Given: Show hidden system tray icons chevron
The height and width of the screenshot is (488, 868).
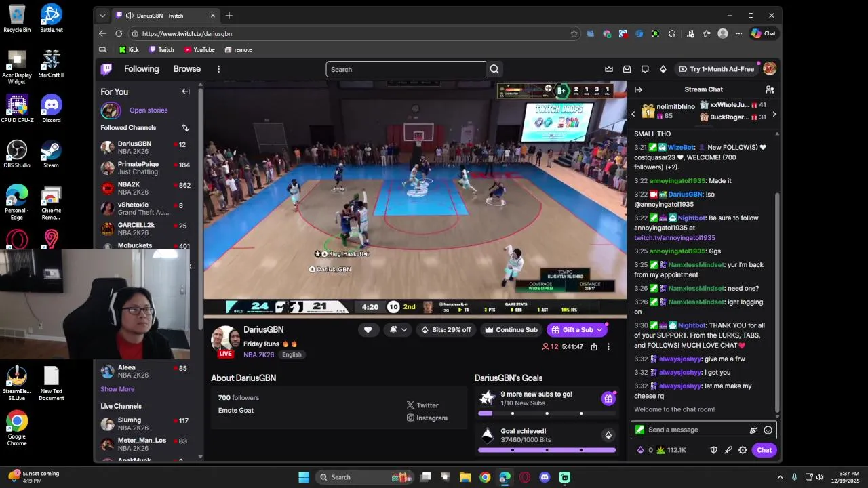Looking at the screenshot, I should click(780, 477).
